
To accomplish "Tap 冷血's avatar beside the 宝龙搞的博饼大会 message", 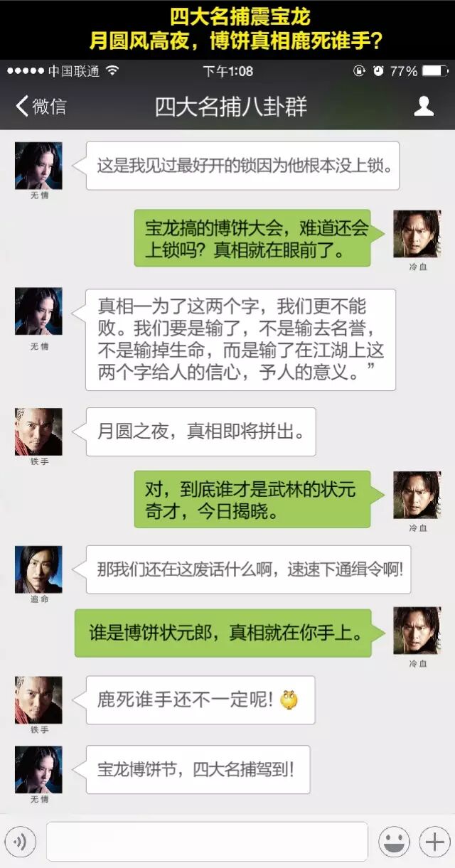I will [x=417, y=234].
